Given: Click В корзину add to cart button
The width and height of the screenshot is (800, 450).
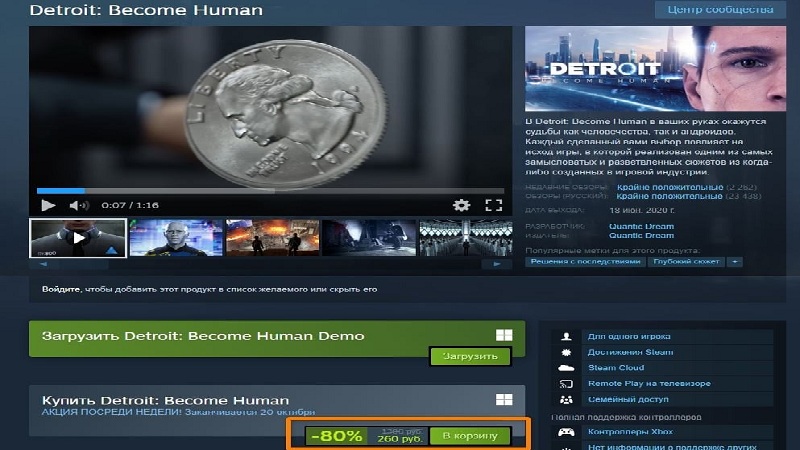Looking at the screenshot, I should [470, 436].
